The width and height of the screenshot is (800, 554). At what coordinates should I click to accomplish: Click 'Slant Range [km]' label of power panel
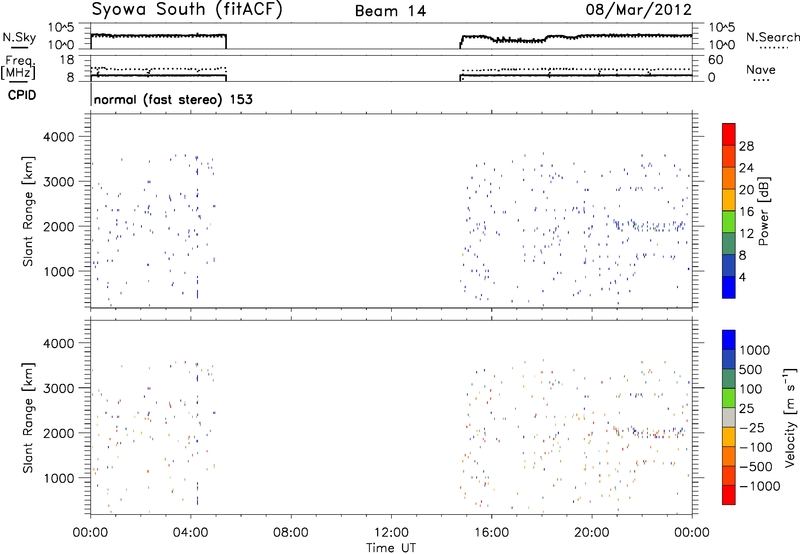click(28, 211)
